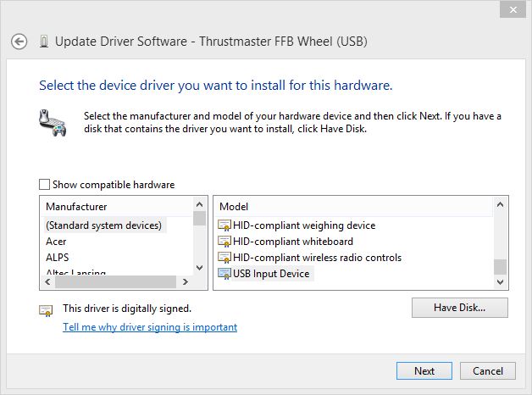Open Tell me why driver signing is important
Image resolution: width=532 pixels, height=395 pixels.
click(150, 327)
